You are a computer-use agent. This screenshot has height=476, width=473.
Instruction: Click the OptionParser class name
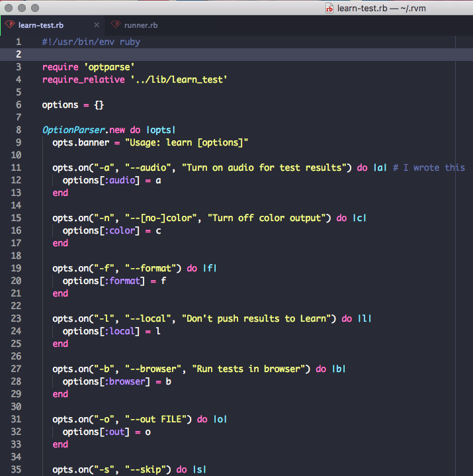pyautogui.click(x=73, y=130)
